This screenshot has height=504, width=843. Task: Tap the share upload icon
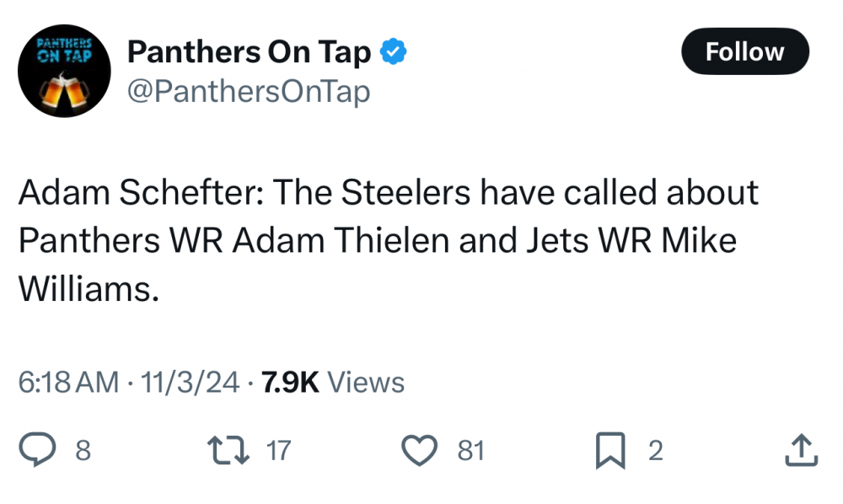[x=800, y=451]
